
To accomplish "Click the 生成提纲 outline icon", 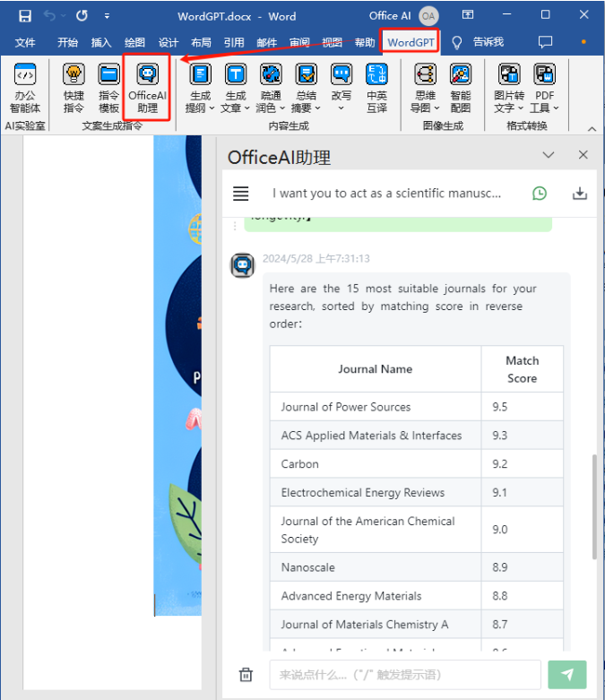I will coord(201,74).
